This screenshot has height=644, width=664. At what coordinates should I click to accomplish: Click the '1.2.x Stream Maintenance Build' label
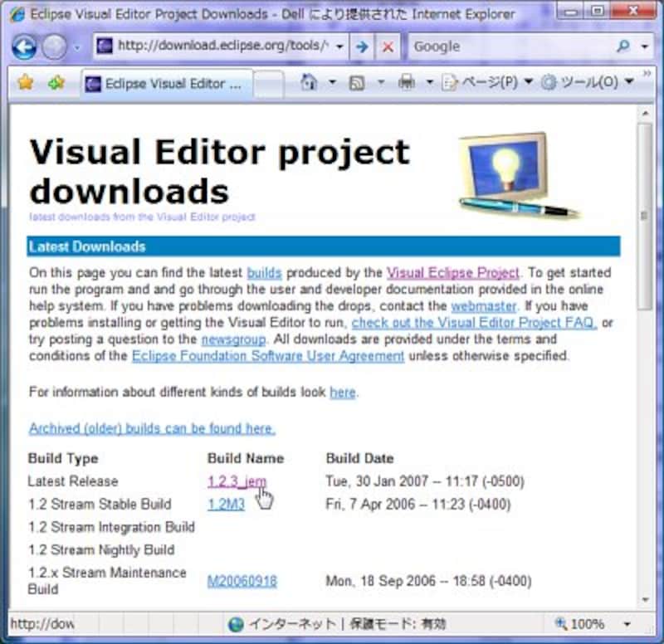point(107,581)
